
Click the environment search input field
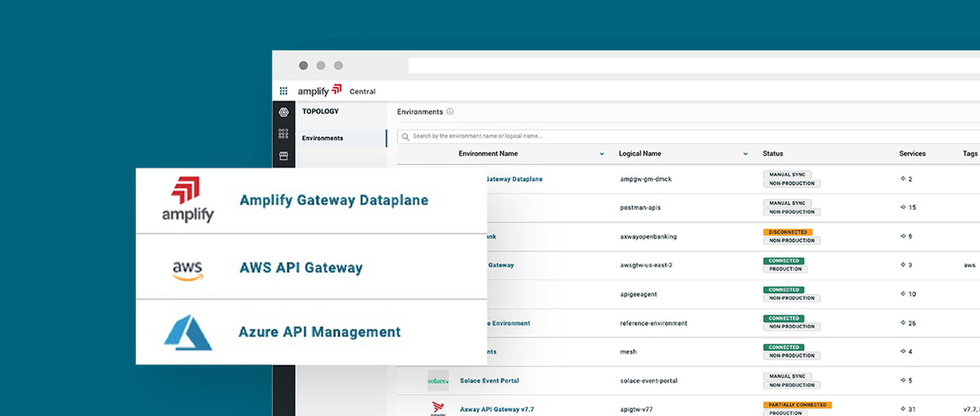point(625,137)
